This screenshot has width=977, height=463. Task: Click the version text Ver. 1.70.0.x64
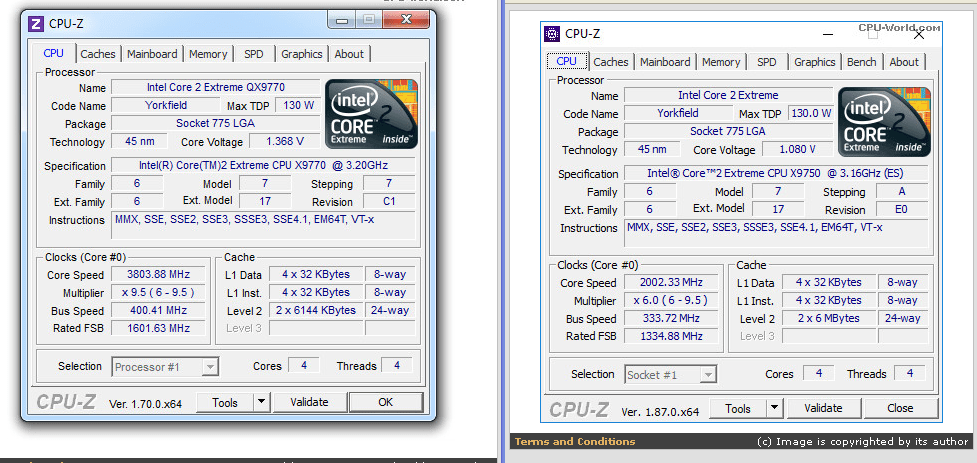[145, 404]
